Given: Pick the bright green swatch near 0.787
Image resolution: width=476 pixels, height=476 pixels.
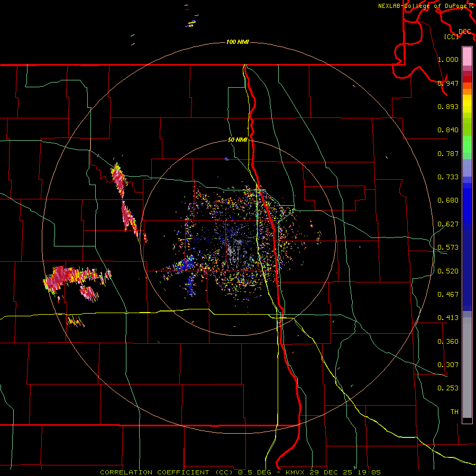Looking at the screenshot, I should coord(467,144).
